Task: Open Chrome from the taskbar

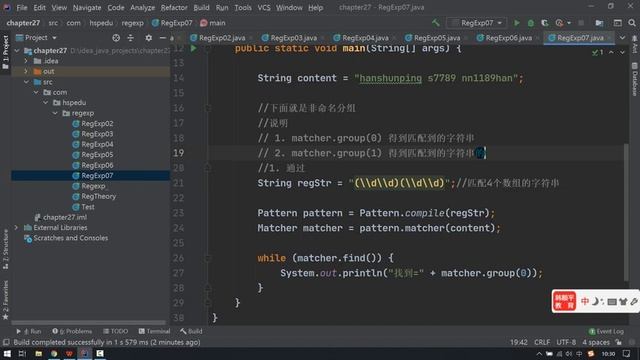Action: [54, 353]
